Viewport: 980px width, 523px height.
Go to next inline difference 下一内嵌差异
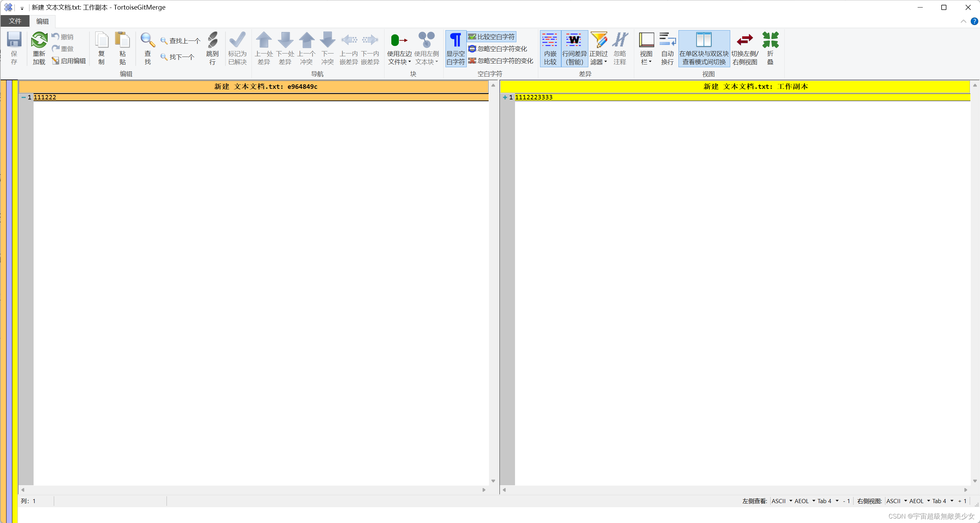[x=370, y=48]
